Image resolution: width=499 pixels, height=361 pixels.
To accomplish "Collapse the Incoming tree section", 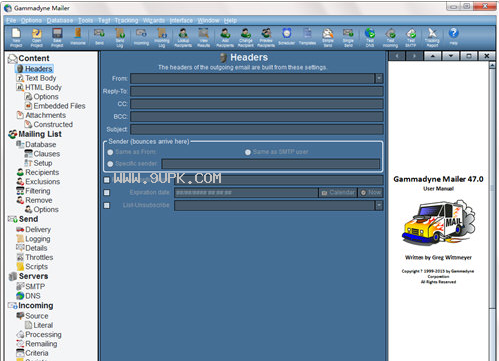I will tap(31, 306).
